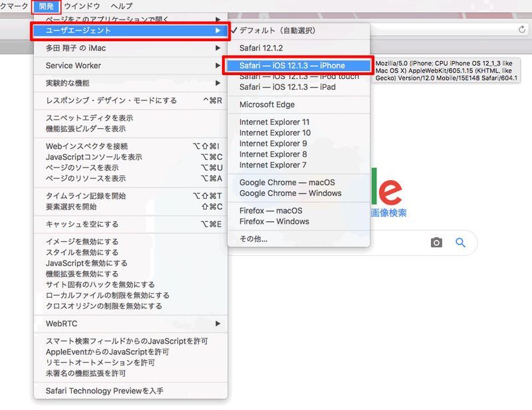Select Google Chrome — Windows user agent

(290, 193)
